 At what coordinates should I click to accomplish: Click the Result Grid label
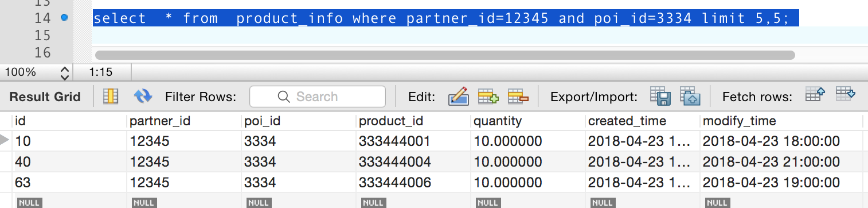[45, 97]
